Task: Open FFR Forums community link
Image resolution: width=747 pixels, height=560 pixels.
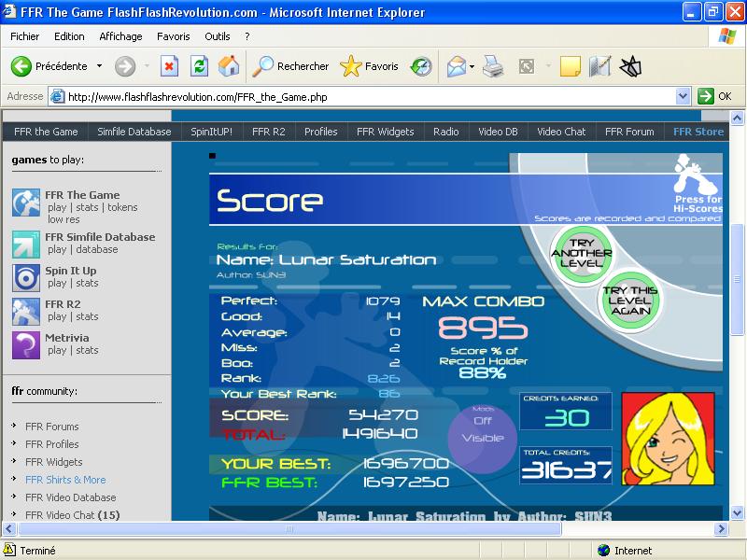Action: click(x=52, y=427)
